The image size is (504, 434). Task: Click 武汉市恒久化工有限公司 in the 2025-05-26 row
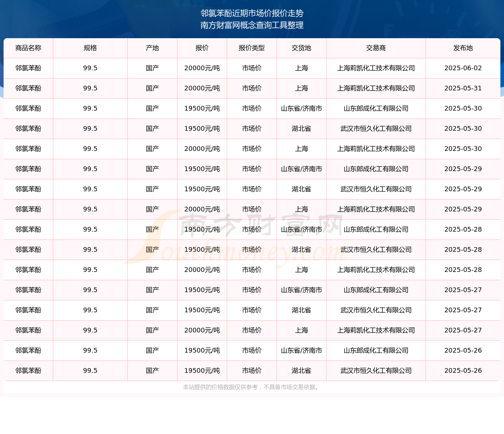(376, 371)
